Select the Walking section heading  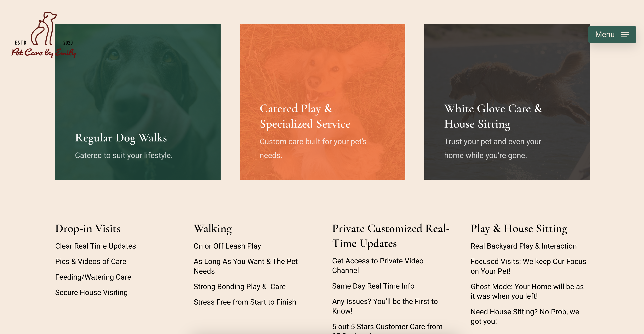tap(213, 228)
